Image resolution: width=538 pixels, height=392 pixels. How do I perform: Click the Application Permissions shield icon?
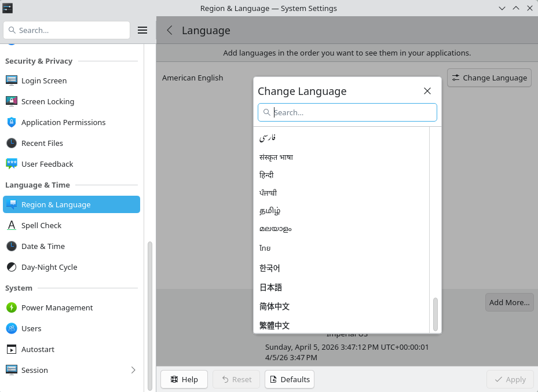(x=12, y=122)
